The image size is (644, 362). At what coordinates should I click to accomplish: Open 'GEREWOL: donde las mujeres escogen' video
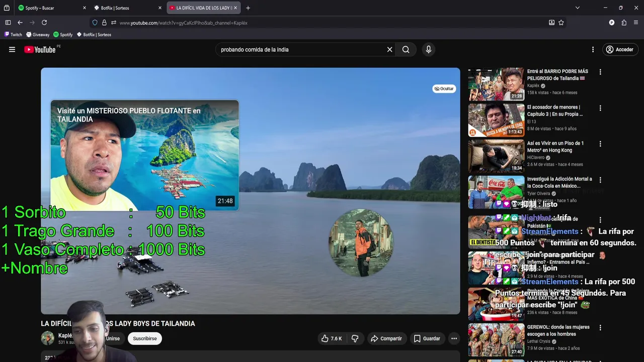tap(558, 330)
